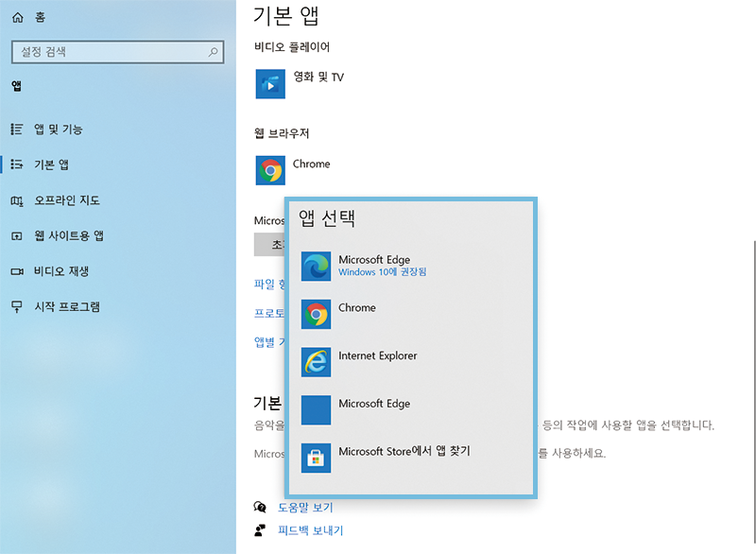Click the 도움말 보기 chat icon

coord(260,507)
